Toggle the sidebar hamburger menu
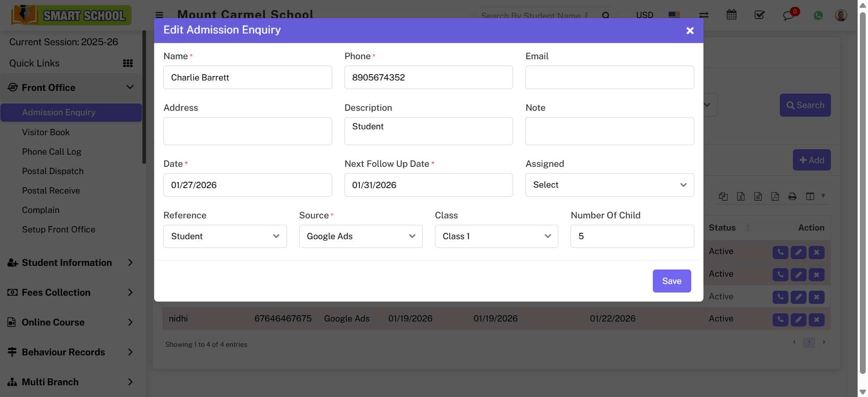Screen dimensions: 868x397 click(160, 15)
